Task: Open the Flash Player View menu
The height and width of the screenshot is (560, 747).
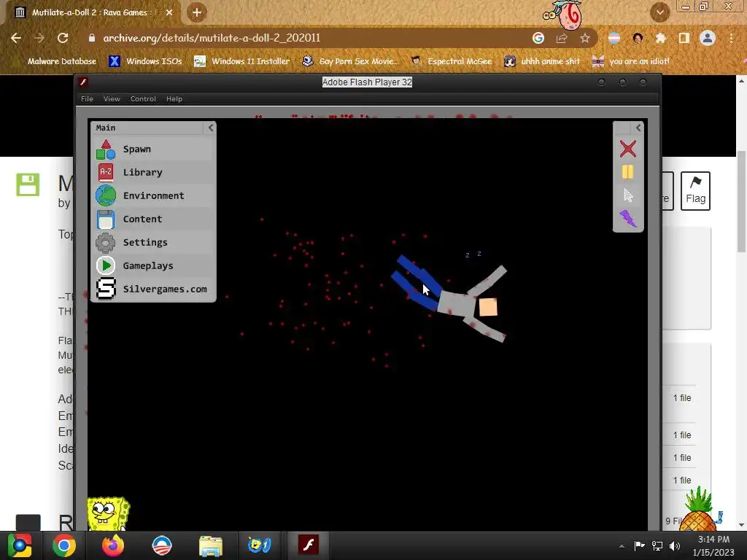Action: tap(112, 98)
